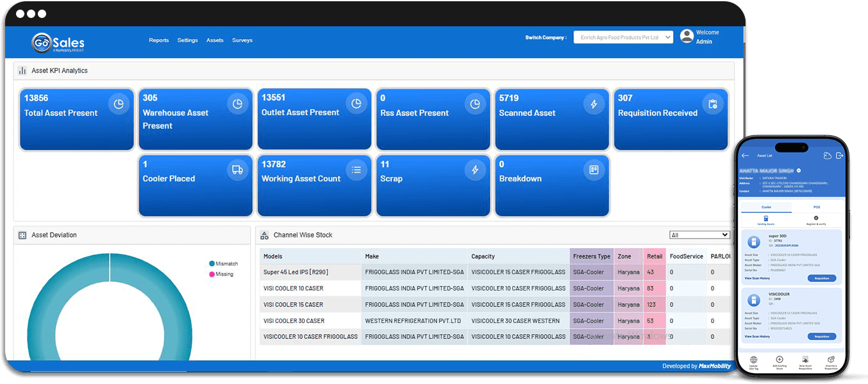868x384 pixels.
Task: Click the pie icon on Total Asset Present card
Action: [119, 104]
